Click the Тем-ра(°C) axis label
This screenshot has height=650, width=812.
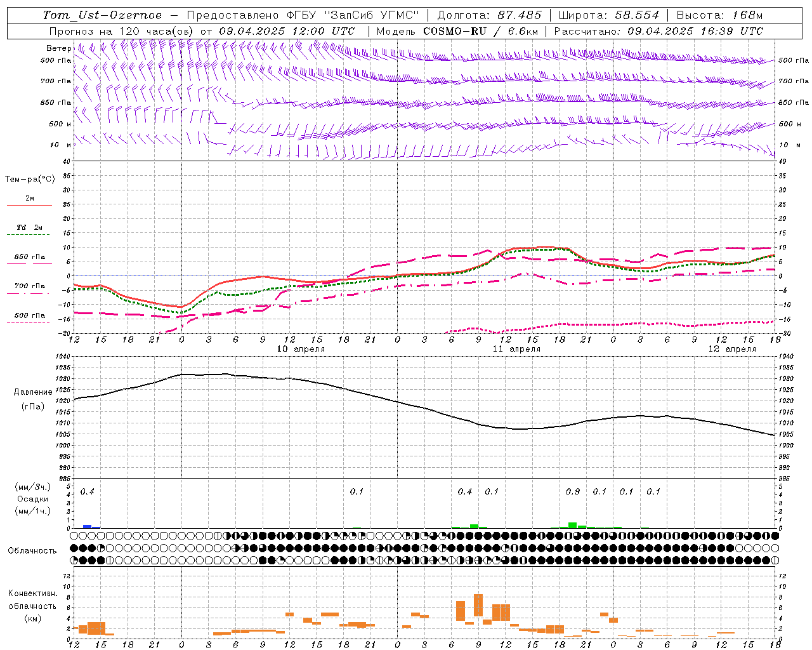(x=30, y=180)
